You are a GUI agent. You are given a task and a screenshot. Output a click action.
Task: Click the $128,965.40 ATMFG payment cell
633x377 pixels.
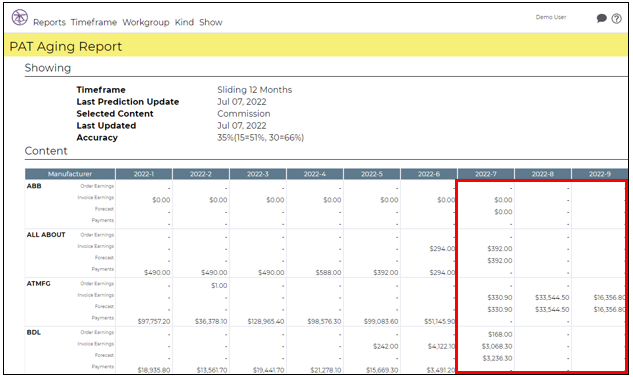[x=266, y=321]
